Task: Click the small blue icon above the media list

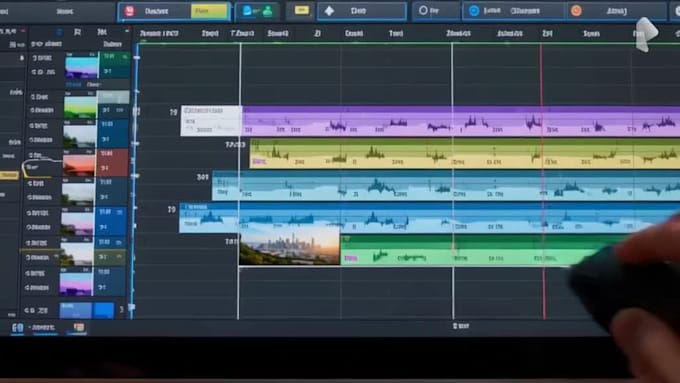Action: pos(59,32)
